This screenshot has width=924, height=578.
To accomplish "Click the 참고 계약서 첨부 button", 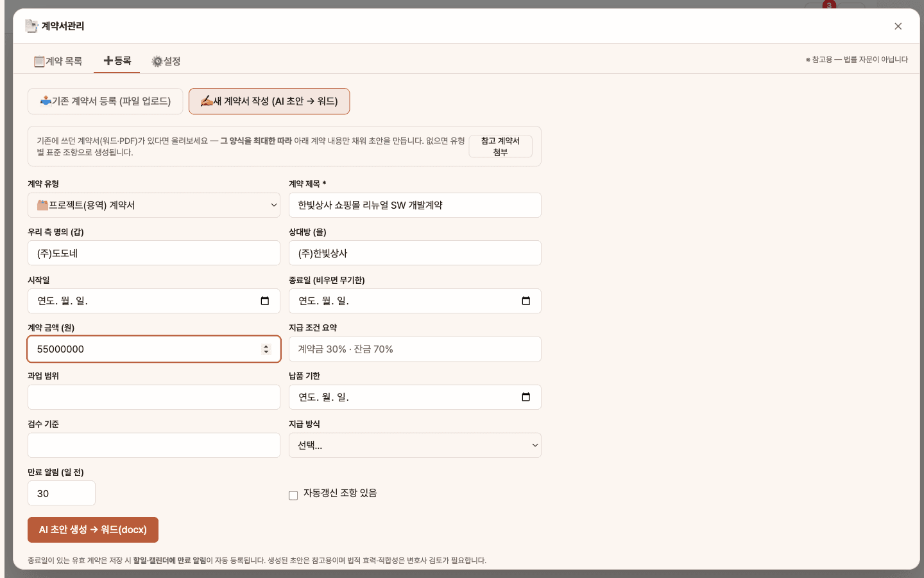I will tap(501, 146).
